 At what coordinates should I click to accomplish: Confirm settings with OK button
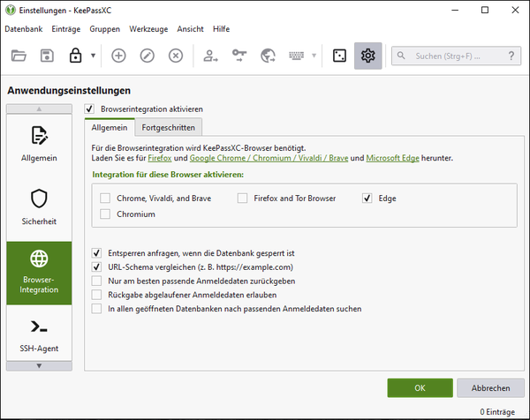[420, 388]
